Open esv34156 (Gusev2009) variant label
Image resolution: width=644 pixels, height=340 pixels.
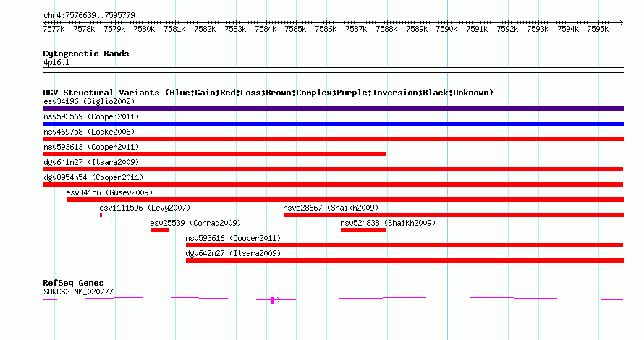click(x=109, y=192)
